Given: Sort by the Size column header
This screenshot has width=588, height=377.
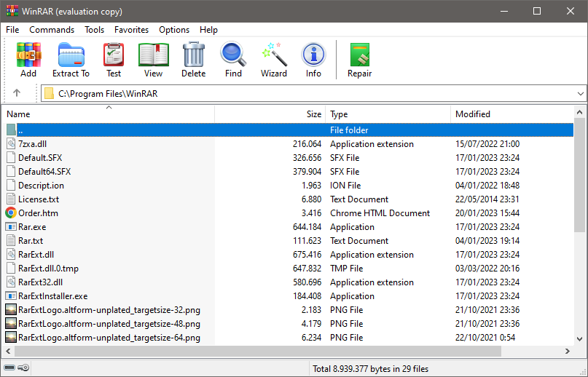Looking at the screenshot, I should pos(270,114).
